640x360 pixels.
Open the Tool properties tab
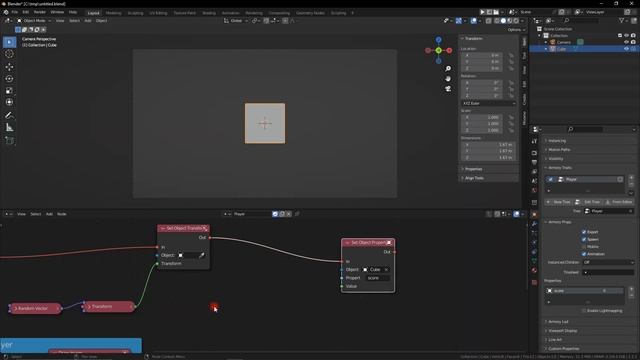coord(534,141)
